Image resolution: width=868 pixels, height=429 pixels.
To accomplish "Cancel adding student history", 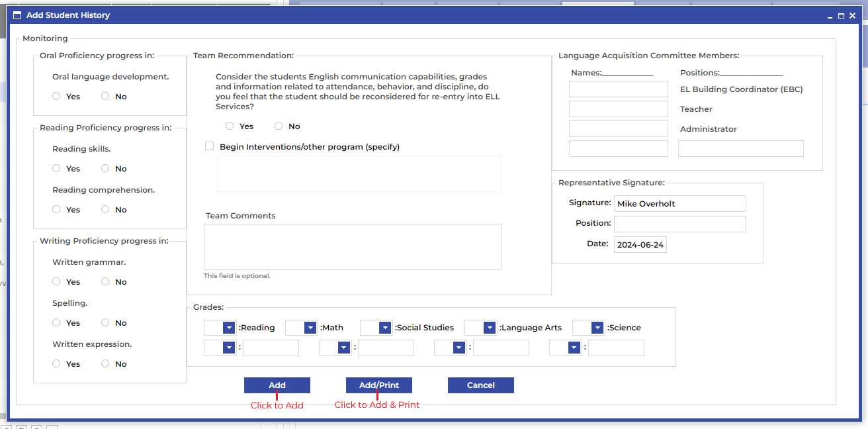I will tap(481, 385).
